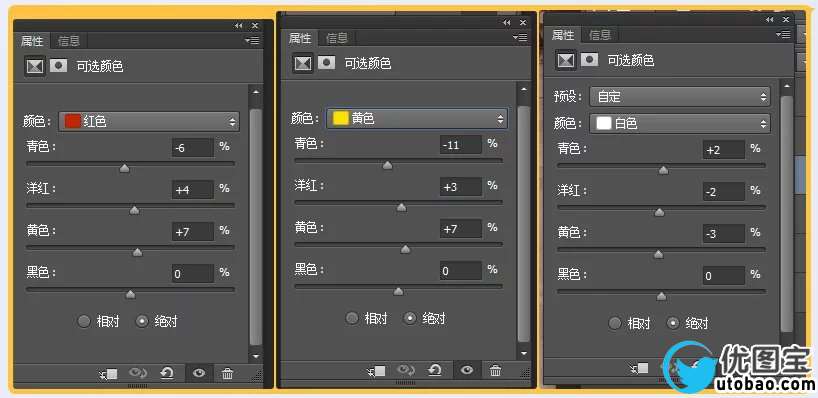The height and width of the screenshot is (398, 818).
Task: Select 相对 radio in yellow panel
Action: coord(353,318)
